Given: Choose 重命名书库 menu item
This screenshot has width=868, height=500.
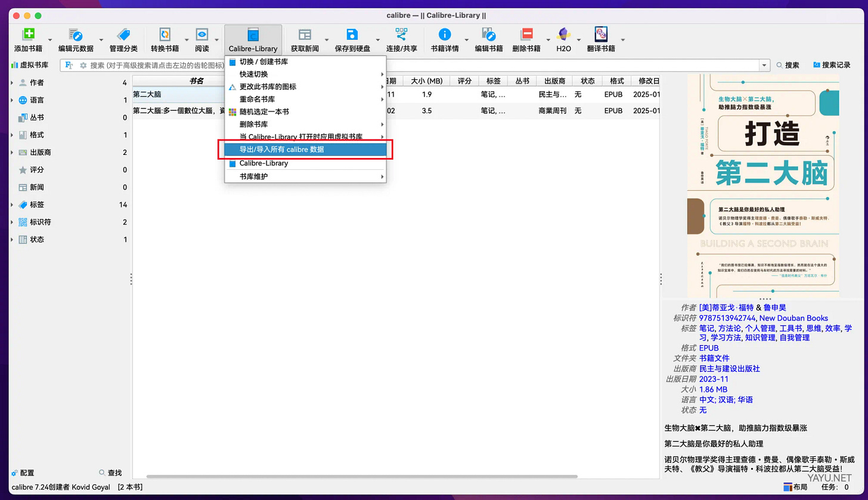Looking at the screenshot, I should (x=305, y=100).
